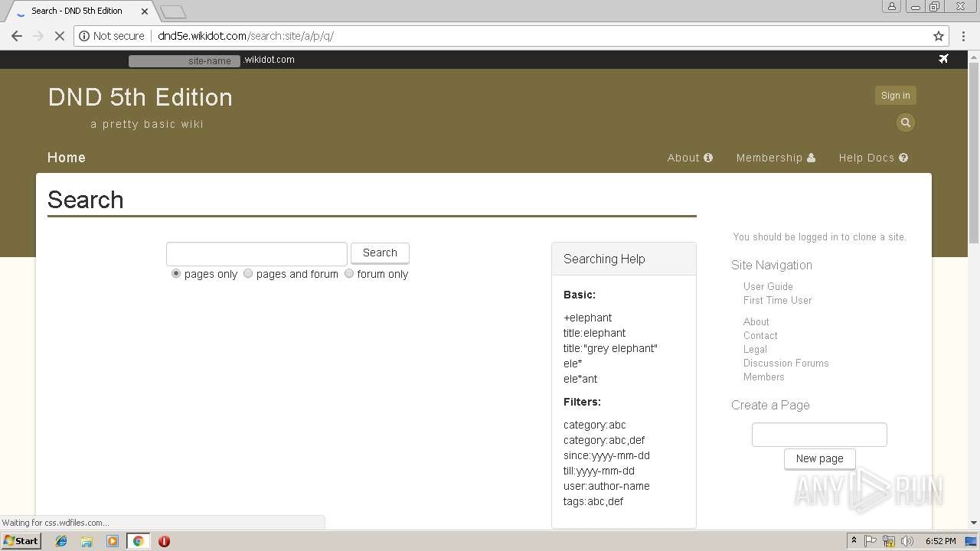The image size is (980, 551).
Task: Click the red Opera icon in taskbar
Action: tap(164, 541)
